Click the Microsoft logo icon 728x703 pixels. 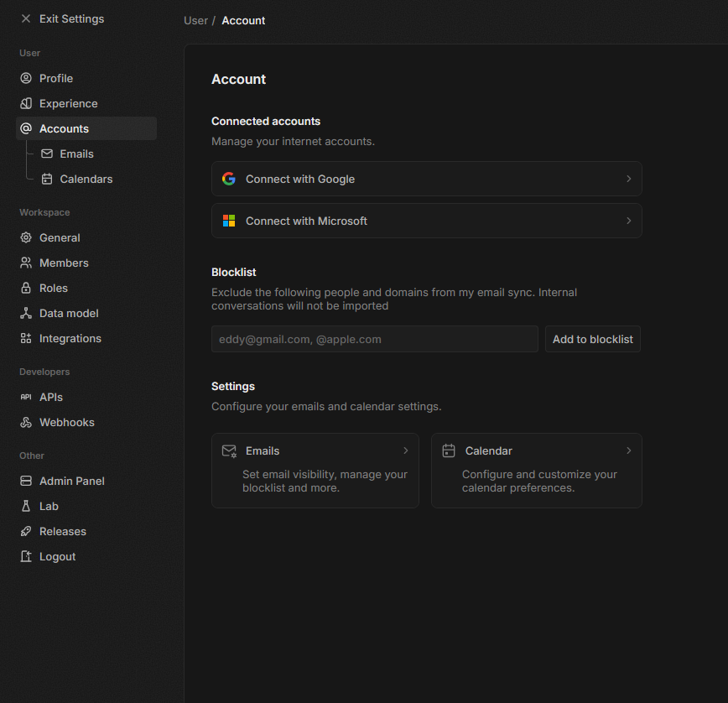[229, 221]
